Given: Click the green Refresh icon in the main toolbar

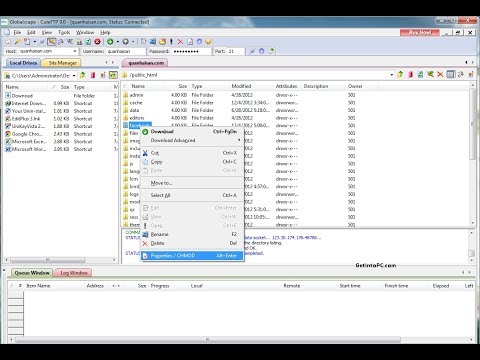Looking at the screenshot, I should (x=88, y=42).
